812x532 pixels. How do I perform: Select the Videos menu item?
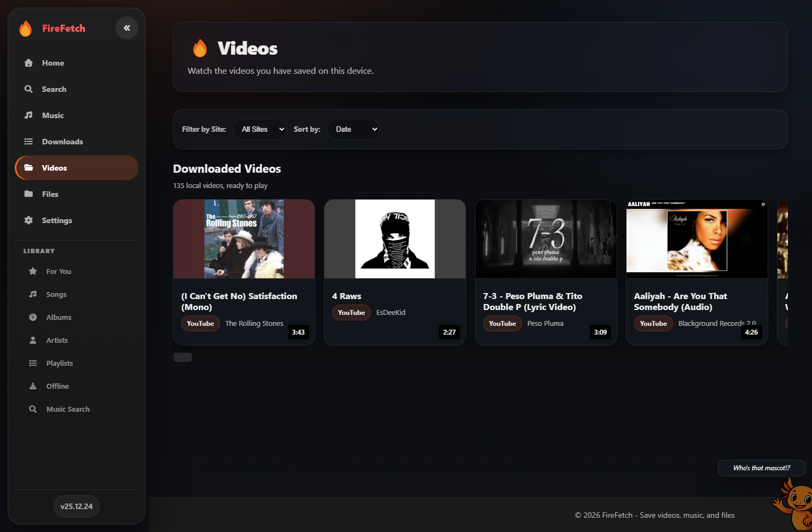pos(77,168)
